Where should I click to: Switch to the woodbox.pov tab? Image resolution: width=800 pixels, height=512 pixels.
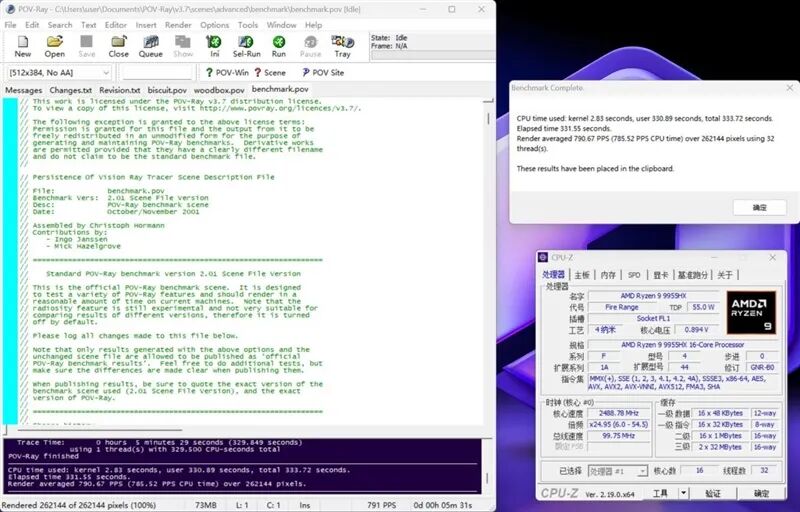(219, 90)
